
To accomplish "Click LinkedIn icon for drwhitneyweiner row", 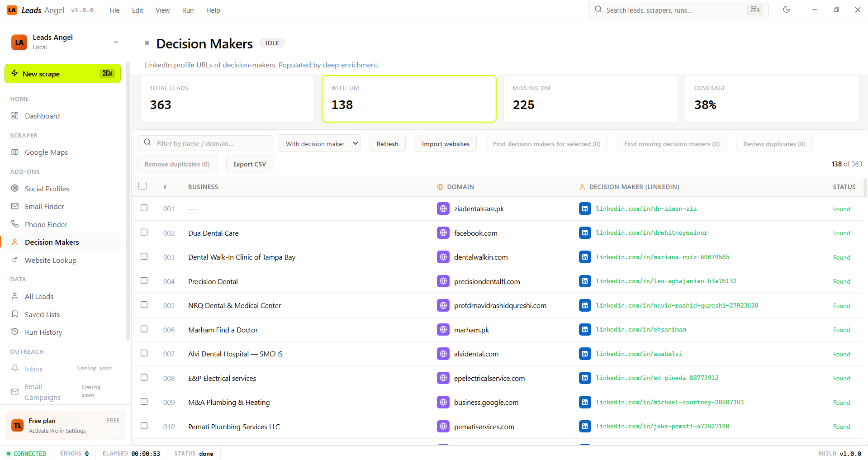I will (x=585, y=233).
